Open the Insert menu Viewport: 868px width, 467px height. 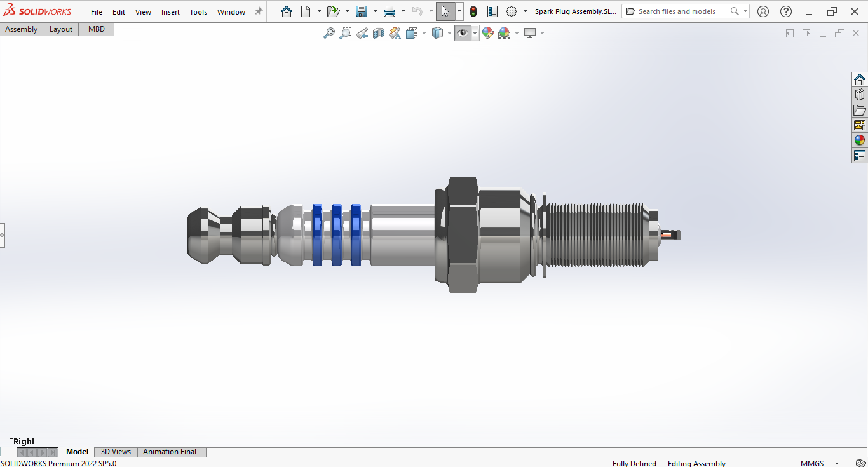point(170,12)
